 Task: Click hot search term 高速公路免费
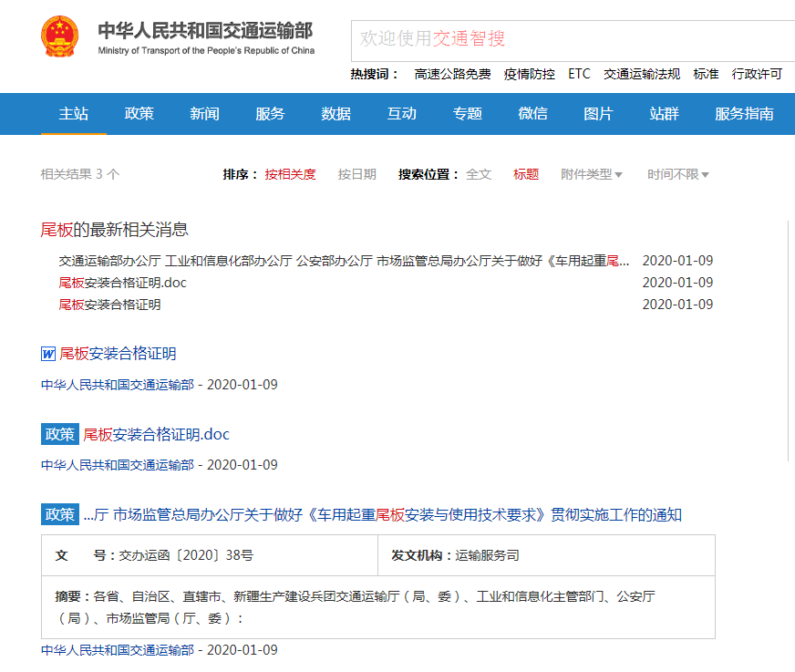[452, 74]
